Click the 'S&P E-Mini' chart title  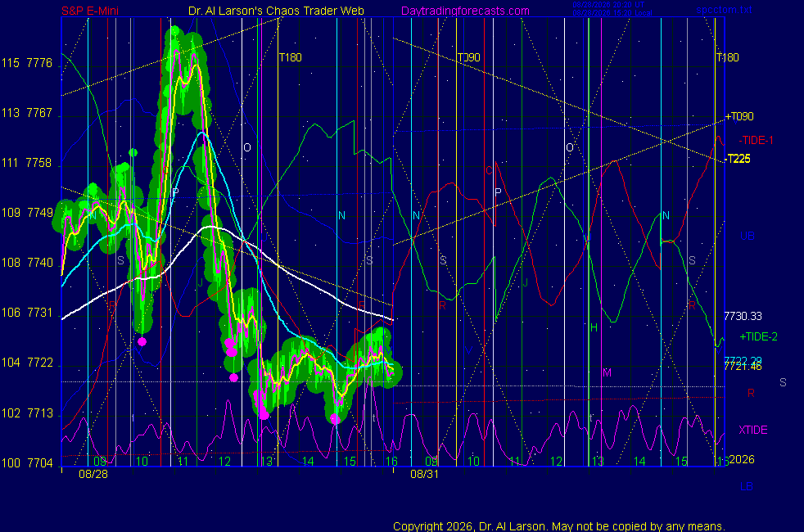[x=90, y=11]
